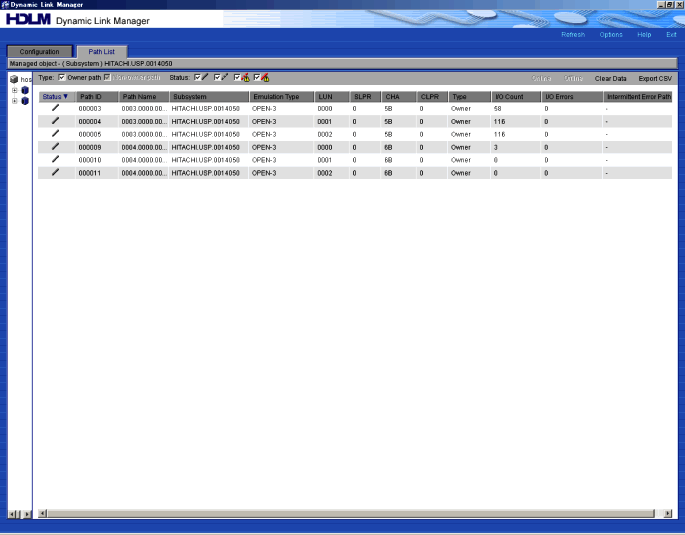Open the Help link

[x=644, y=35]
